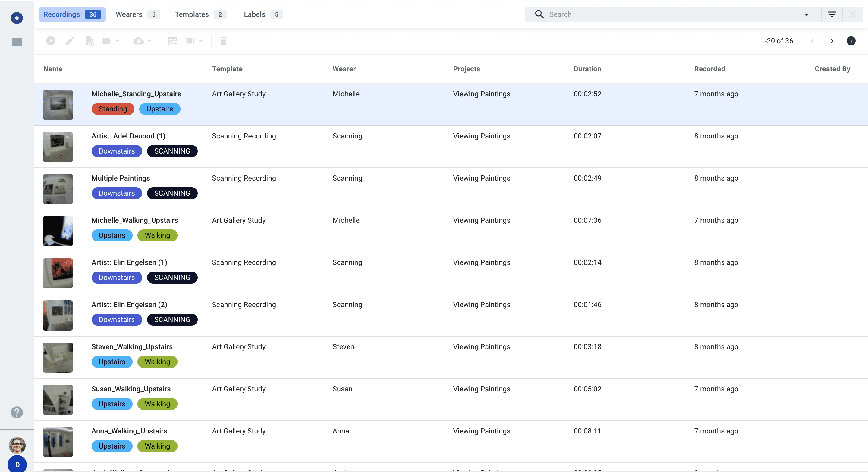Click the red Standing label chip
Screen dimensions: 868x472
[112, 109]
